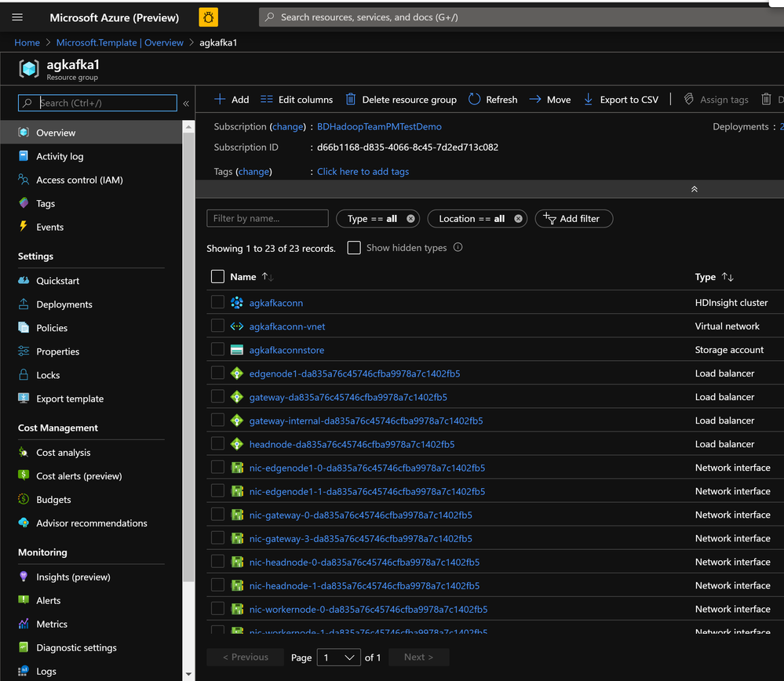Click Delete resource group trash icon
Viewport: 784px width, 681px height.
point(351,100)
